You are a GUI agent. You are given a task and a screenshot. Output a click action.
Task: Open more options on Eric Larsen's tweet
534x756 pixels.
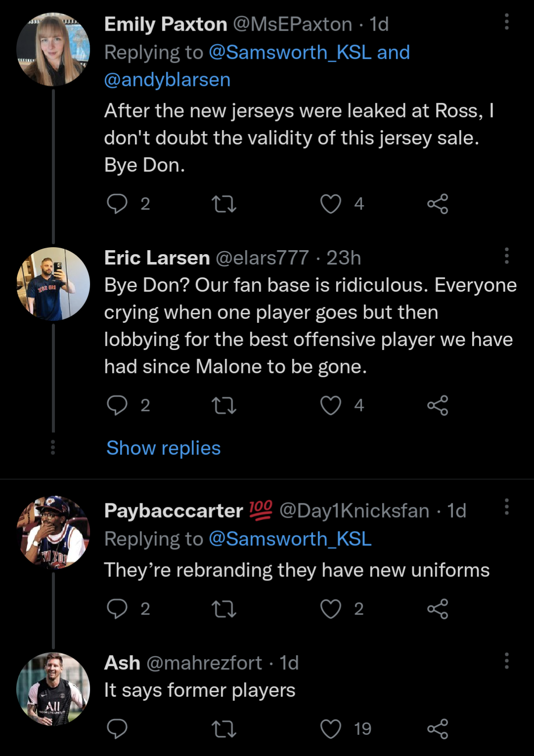tap(506, 256)
